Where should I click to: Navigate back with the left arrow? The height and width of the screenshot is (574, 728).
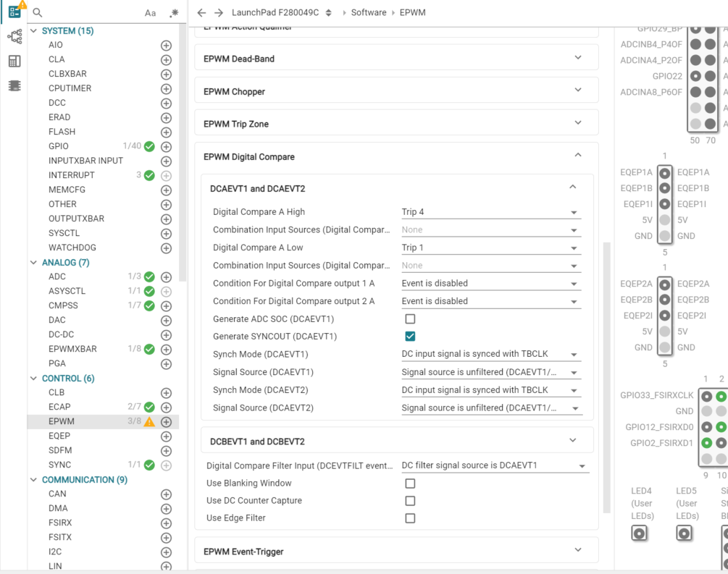click(x=201, y=13)
